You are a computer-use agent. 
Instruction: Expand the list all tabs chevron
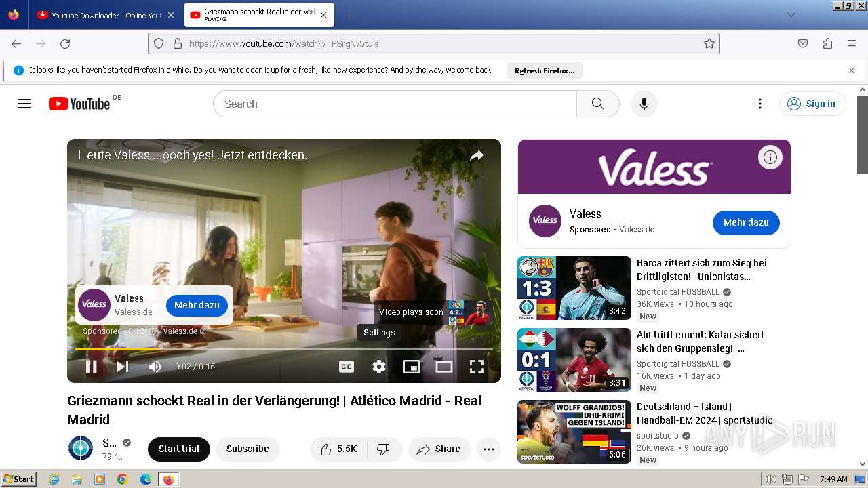tap(791, 15)
